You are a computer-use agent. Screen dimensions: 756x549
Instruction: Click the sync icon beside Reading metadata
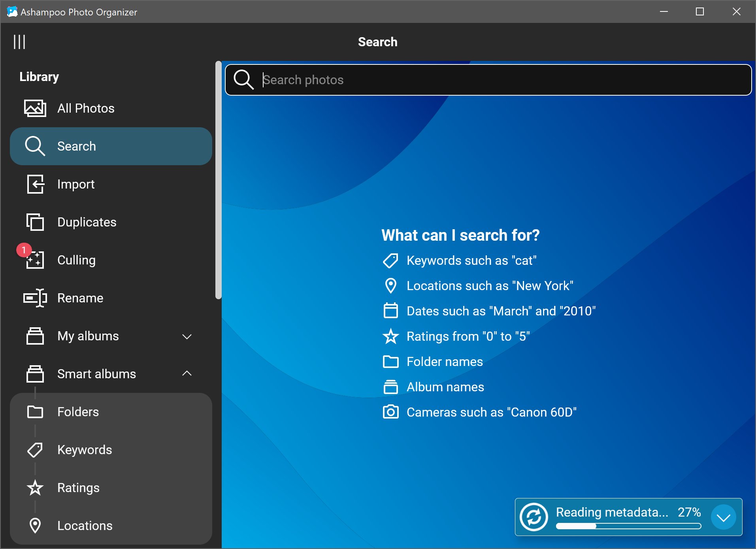point(534,517)
